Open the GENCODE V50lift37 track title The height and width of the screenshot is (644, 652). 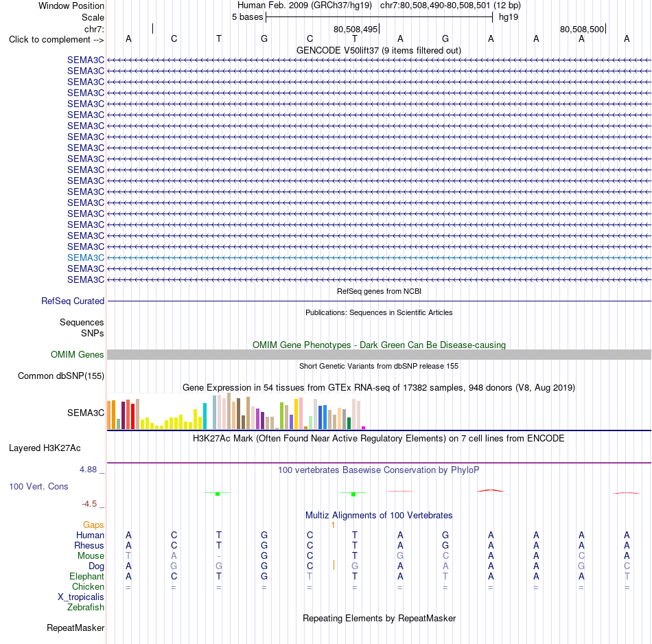pyautogui.click(x=379, y=50)
